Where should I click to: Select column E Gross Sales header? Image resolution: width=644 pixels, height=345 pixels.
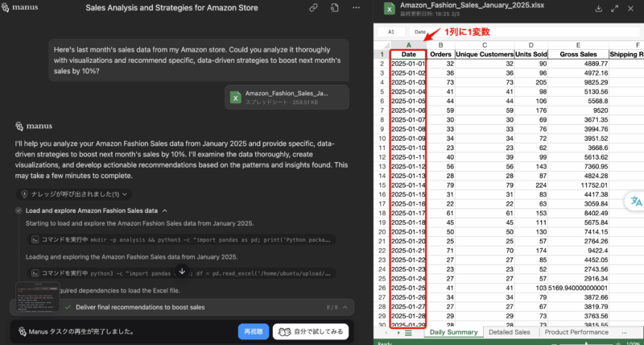[x=579, y=44]
